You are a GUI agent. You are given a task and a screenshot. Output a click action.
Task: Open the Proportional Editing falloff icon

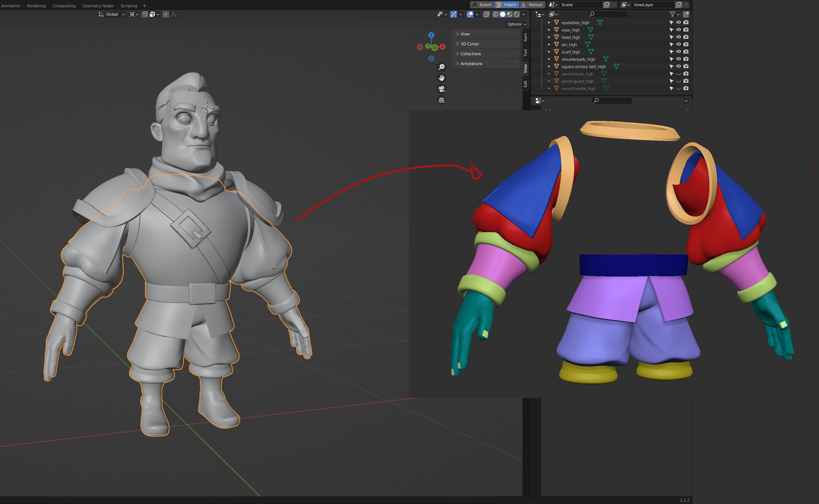click(x=174, y=14)
